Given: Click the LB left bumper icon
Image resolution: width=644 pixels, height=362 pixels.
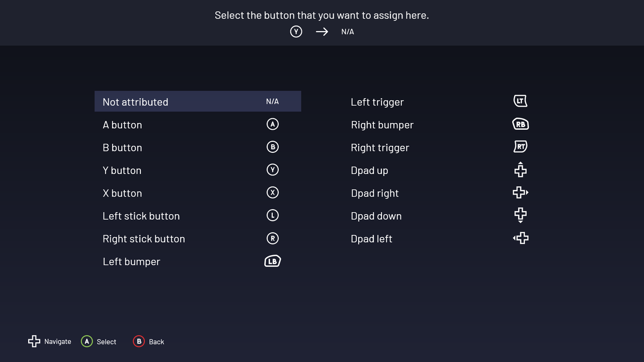Looking at the screenshot, I should coord(272,261).
